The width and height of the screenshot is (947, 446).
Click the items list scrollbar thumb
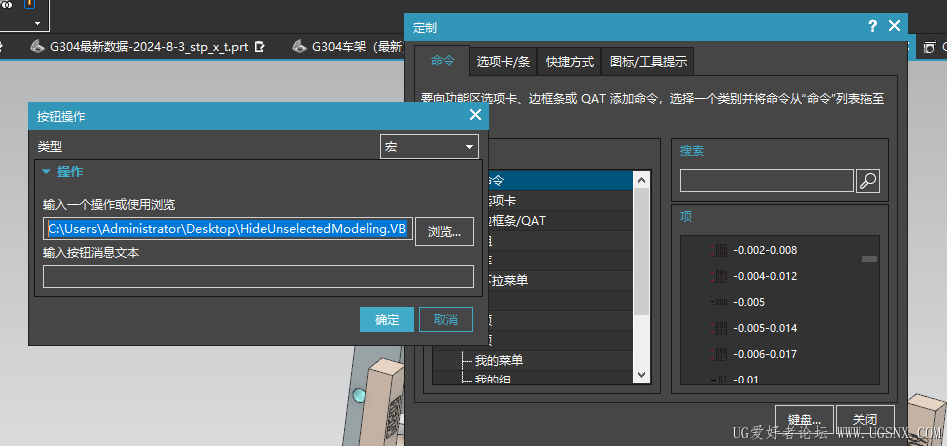click(x=869, y=259)
